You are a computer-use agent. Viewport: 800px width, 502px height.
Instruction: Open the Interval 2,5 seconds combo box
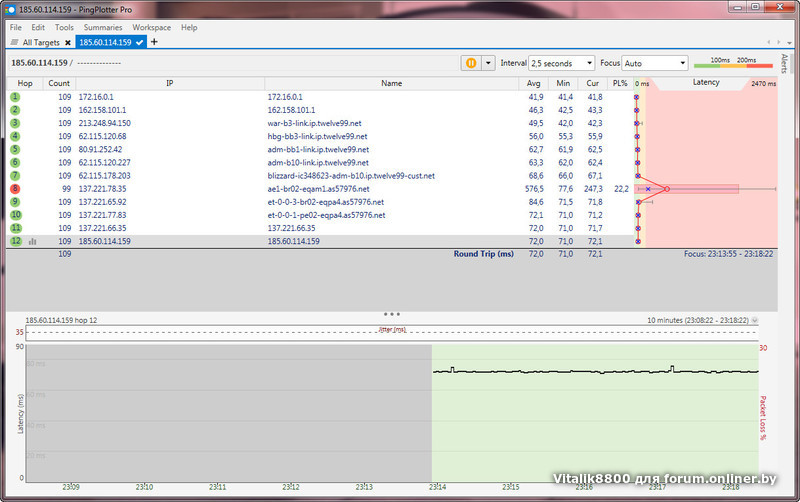(x=561, y=63)
